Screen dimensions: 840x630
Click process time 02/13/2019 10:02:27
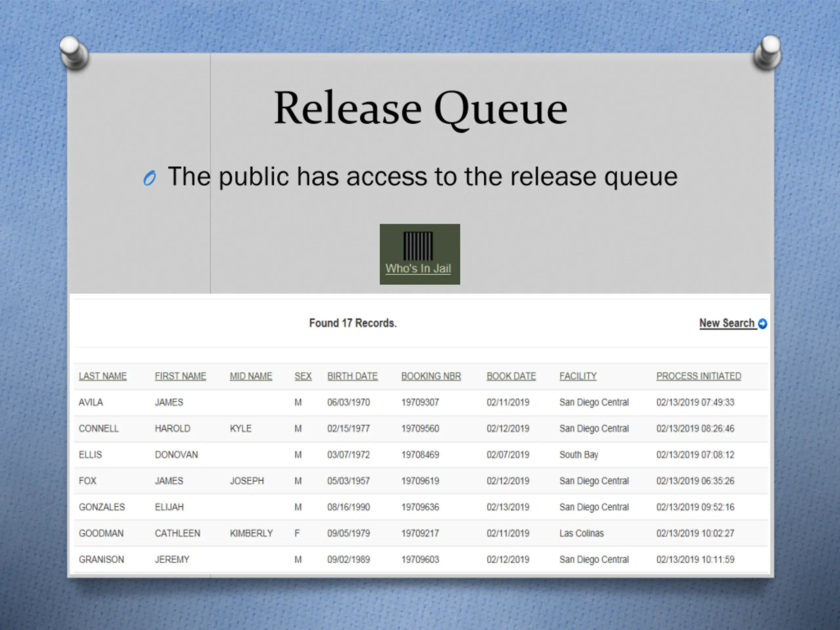click(695, 534)
